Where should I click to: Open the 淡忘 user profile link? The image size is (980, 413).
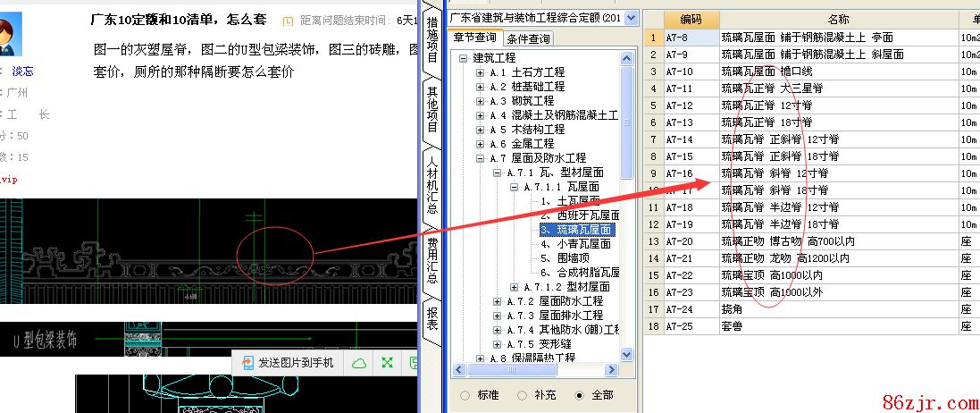pyautogui.click(x=21, y=71)
